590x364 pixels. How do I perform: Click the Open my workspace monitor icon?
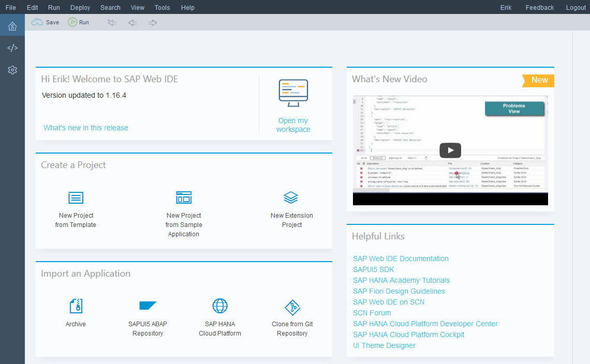click(293, 93)
